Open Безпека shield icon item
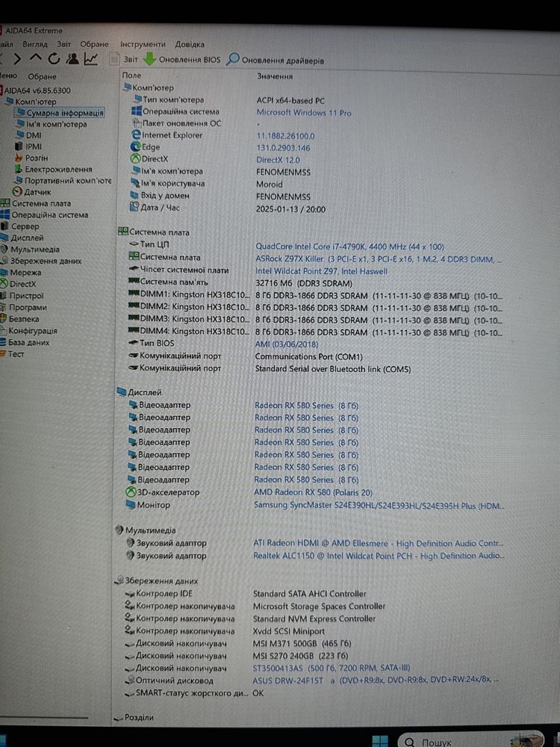 point(20,319)
